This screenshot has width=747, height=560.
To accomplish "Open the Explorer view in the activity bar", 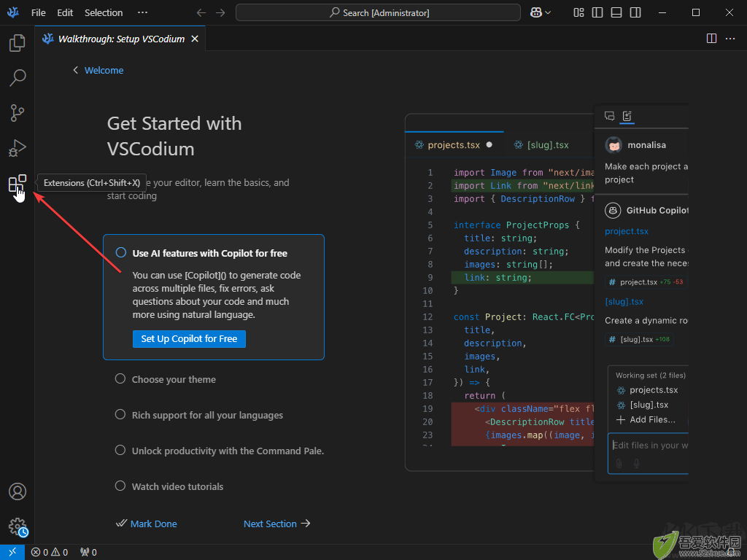I will pos(18,43).
